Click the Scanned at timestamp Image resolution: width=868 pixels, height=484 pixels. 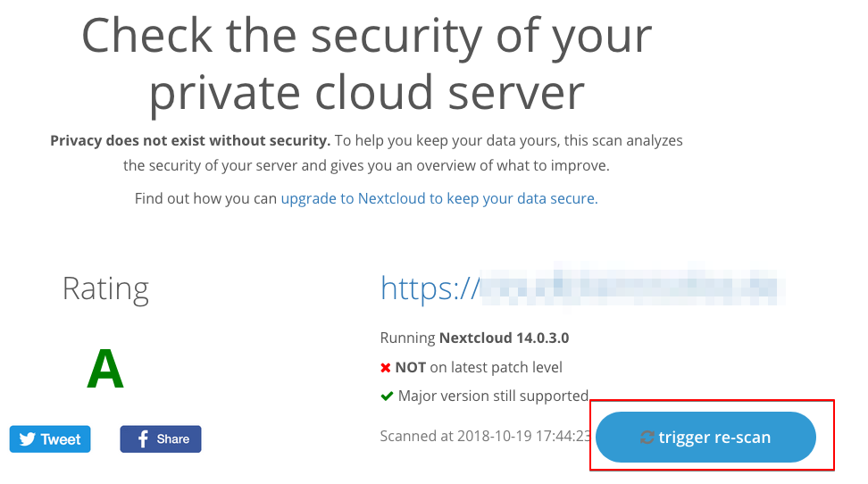point(486,437)
